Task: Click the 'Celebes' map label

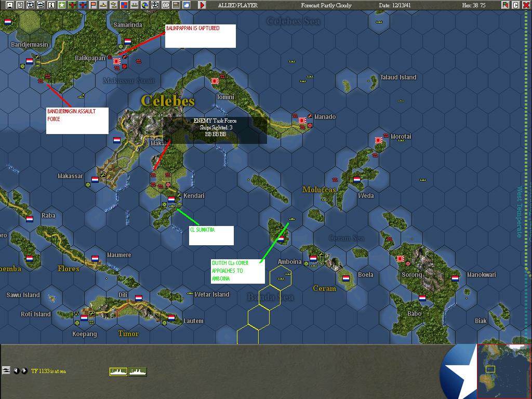Action: [168, 101]
